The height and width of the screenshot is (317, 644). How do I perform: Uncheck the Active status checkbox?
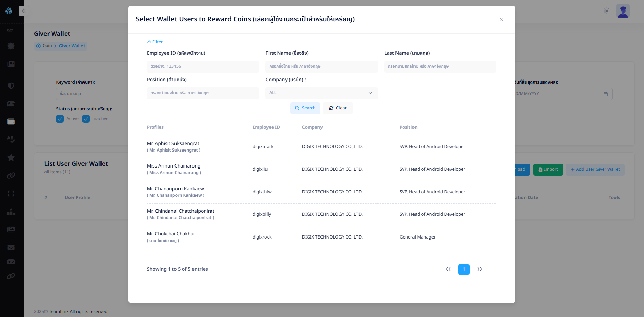tap(60, 119)
